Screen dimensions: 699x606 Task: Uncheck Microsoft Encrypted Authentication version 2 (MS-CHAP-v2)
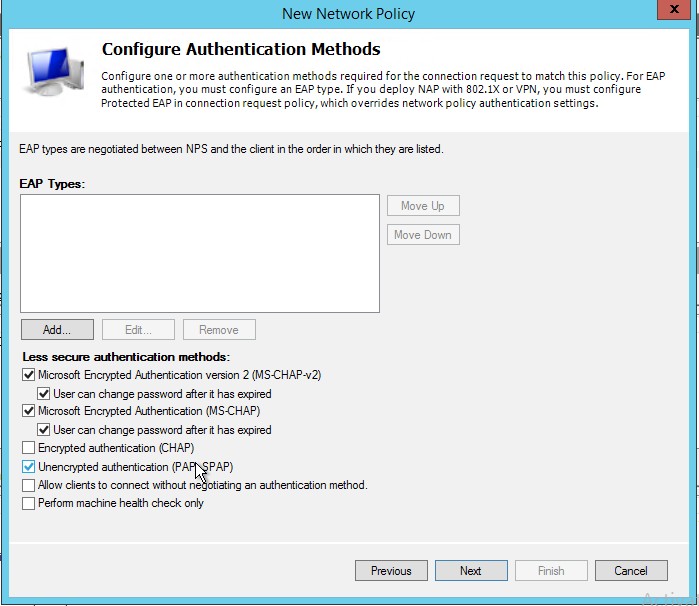28,375
